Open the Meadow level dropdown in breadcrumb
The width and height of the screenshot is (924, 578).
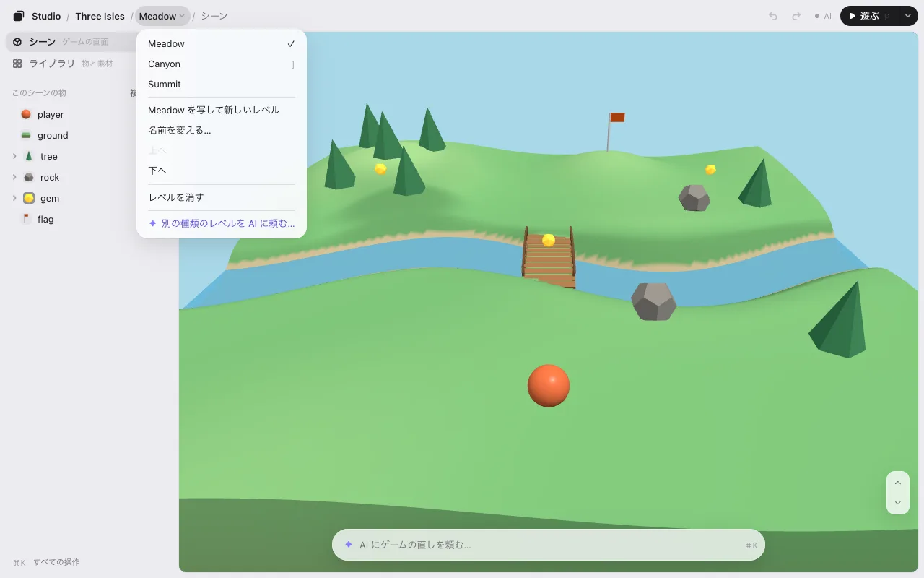click(x=162, y=16)
